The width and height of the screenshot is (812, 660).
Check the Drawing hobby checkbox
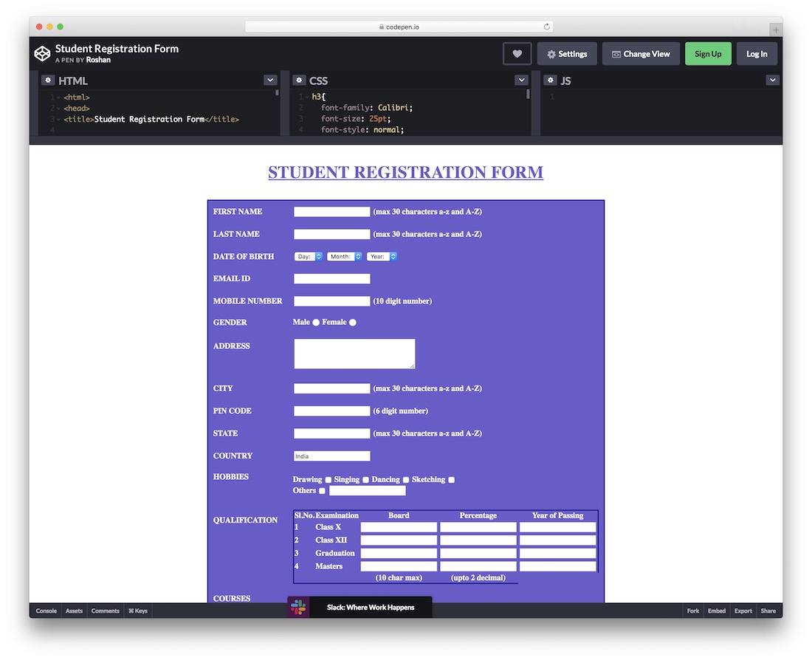pyautogui.click(x=328, y=479)
